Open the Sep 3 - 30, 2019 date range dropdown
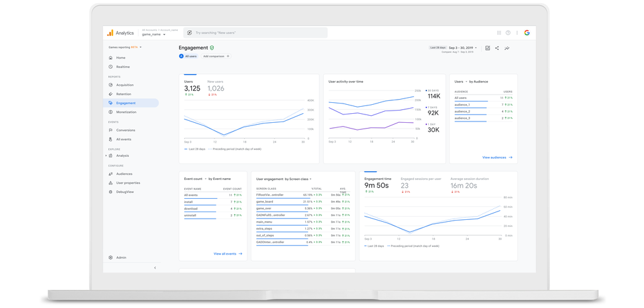 (463, 48)
